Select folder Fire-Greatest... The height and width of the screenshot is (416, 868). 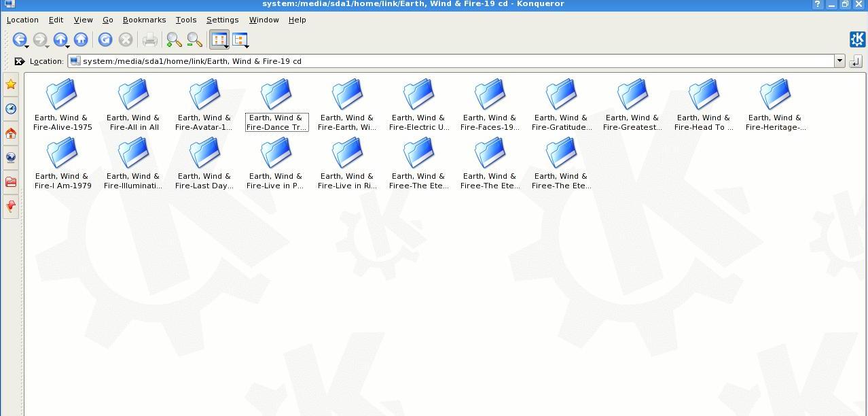633,104
